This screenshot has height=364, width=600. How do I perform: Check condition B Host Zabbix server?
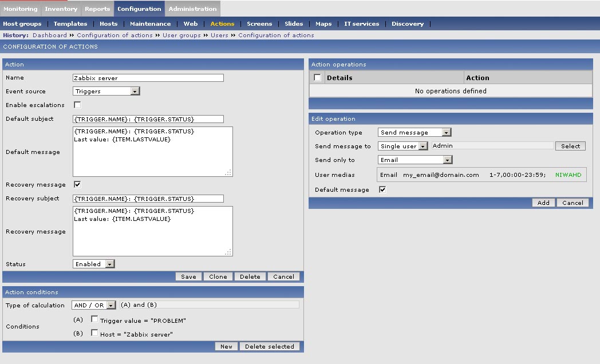(x=94, y=333)
